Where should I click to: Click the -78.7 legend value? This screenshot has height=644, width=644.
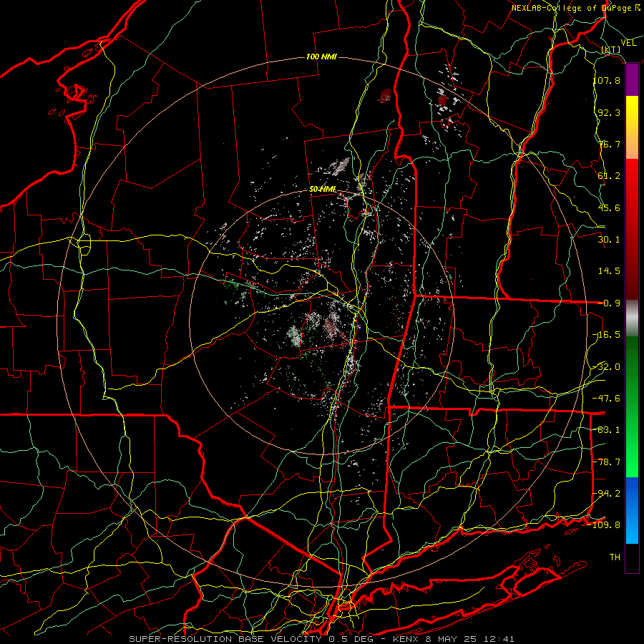point(607,462)
